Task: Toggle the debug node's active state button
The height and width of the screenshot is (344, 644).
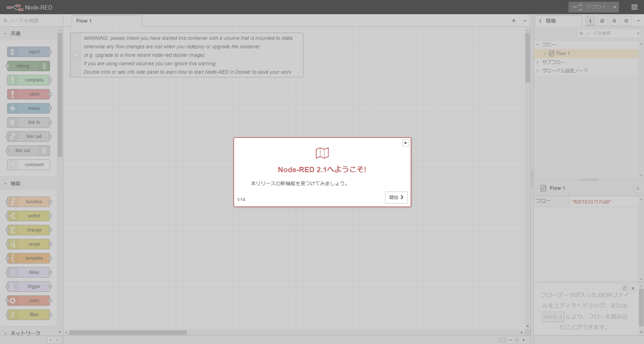Action: (44, 66)
